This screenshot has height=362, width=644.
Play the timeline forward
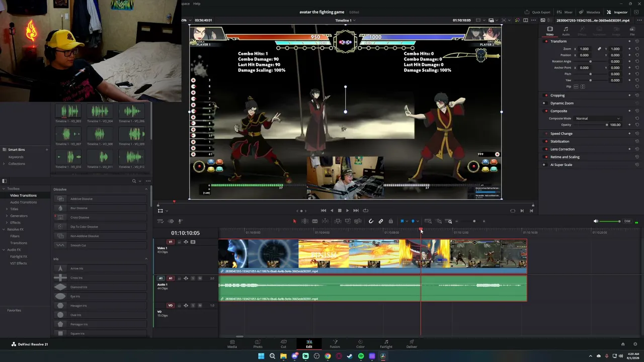tap(347, 211)
